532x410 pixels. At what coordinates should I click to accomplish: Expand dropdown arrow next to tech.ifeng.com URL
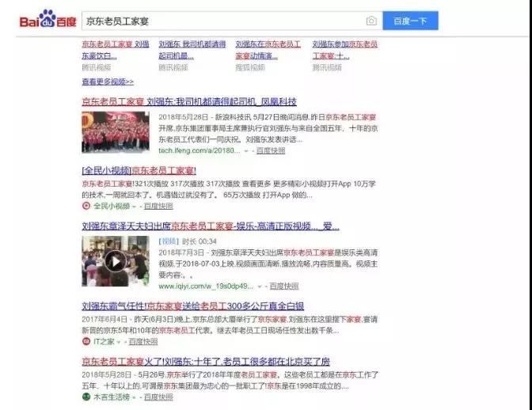246,151
